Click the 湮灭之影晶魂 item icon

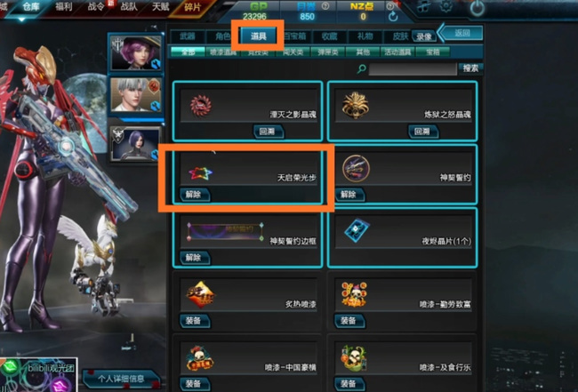coord(201,106)
